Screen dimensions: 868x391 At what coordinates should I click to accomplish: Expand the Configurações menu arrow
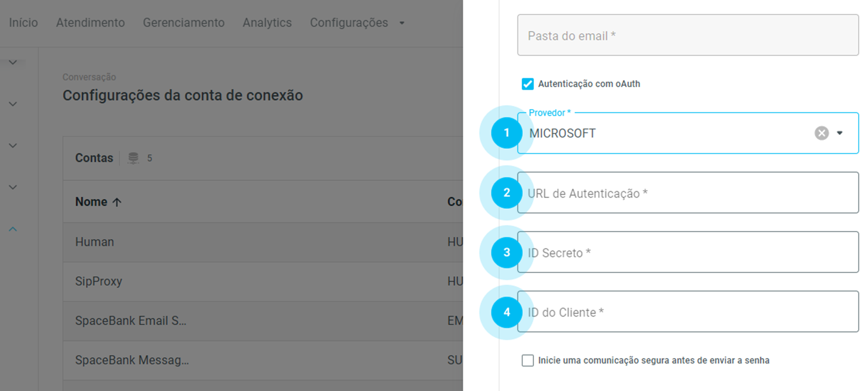coord(402,23)
